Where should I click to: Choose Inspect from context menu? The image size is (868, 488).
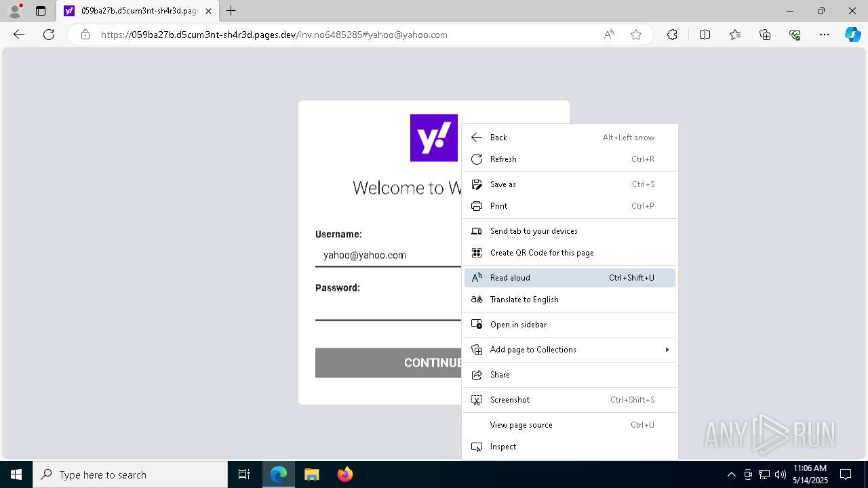(x=570, y=447)
